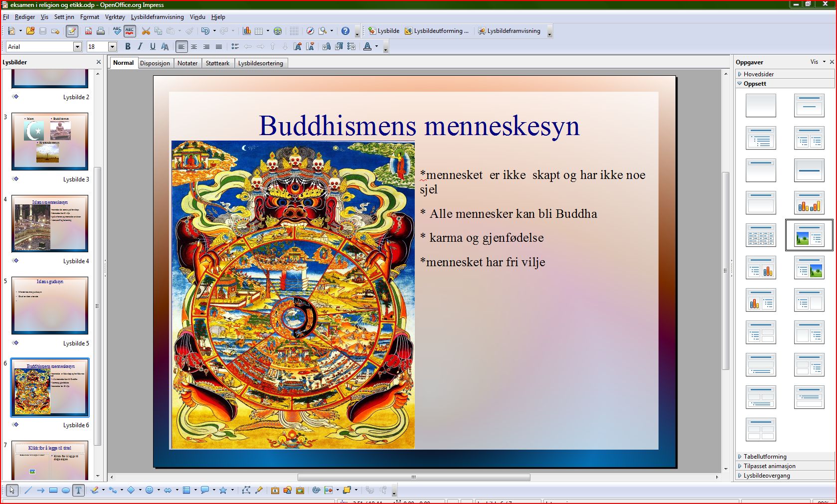Expand the Hovedsider section

[x=785, y=74]
